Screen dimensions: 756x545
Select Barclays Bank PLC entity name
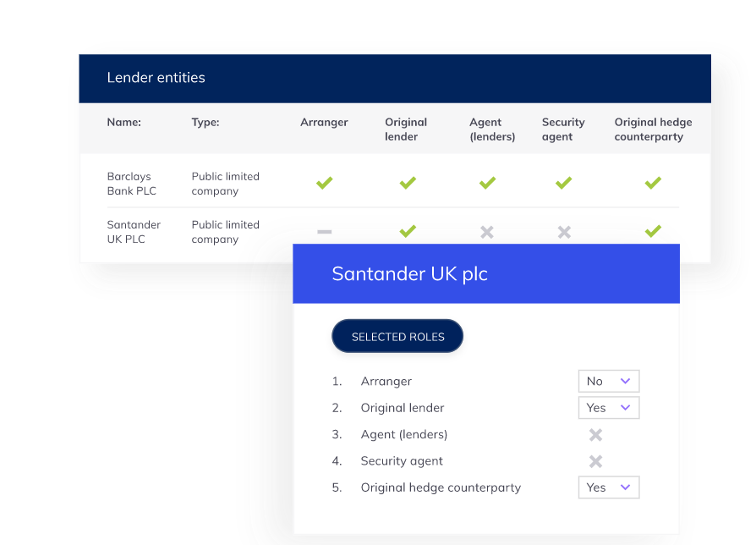pos(132,184)
